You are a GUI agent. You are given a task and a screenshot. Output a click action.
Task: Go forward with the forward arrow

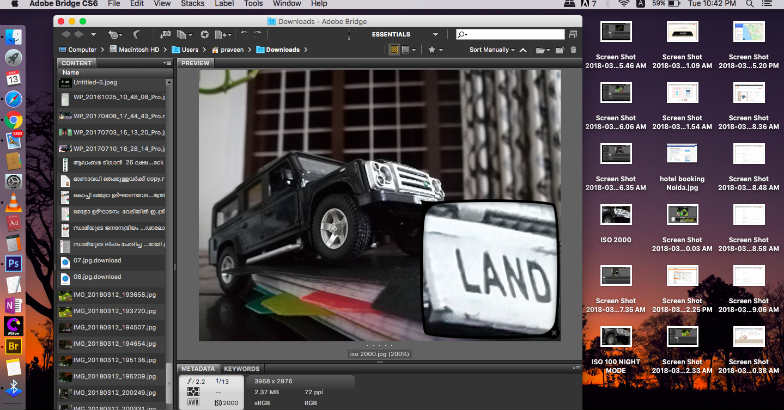(79, 34)
